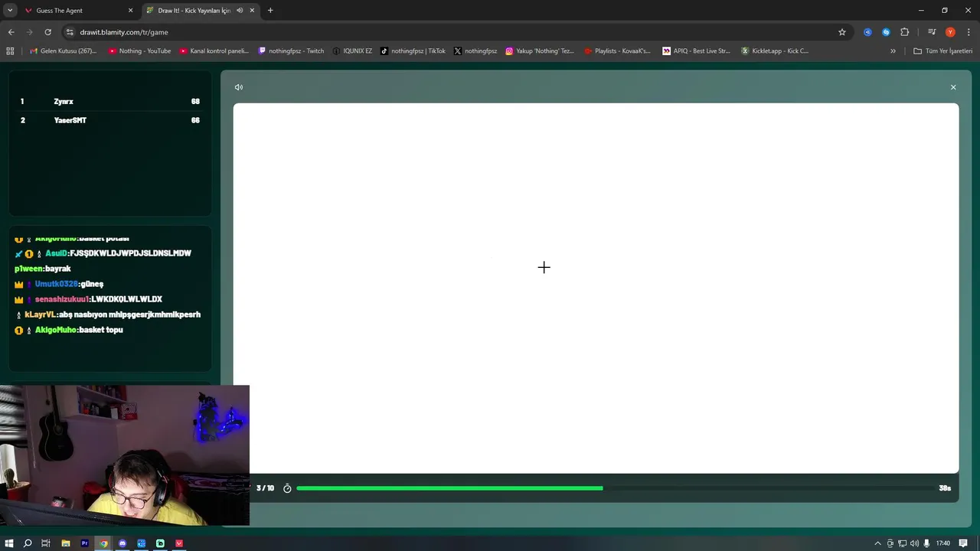Open nothingfpsz X bookmark
The image size is (980, 551).
pyautogui.click(x=475, y=51)
